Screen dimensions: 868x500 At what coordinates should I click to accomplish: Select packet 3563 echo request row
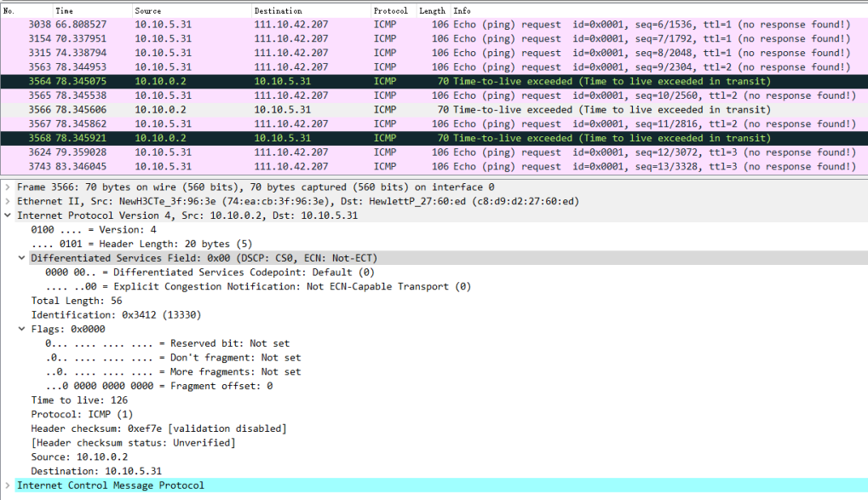(434, 67)
